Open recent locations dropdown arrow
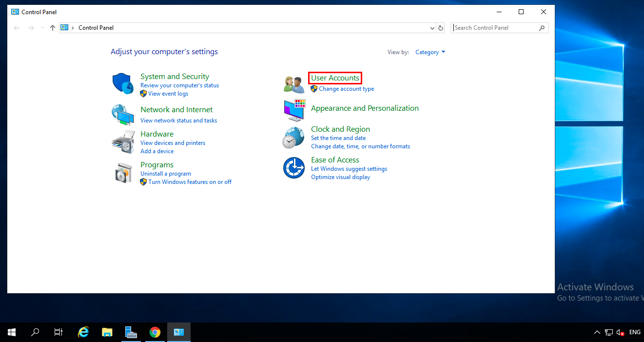This screenshot has height=342, width=644. coord(42,28)
